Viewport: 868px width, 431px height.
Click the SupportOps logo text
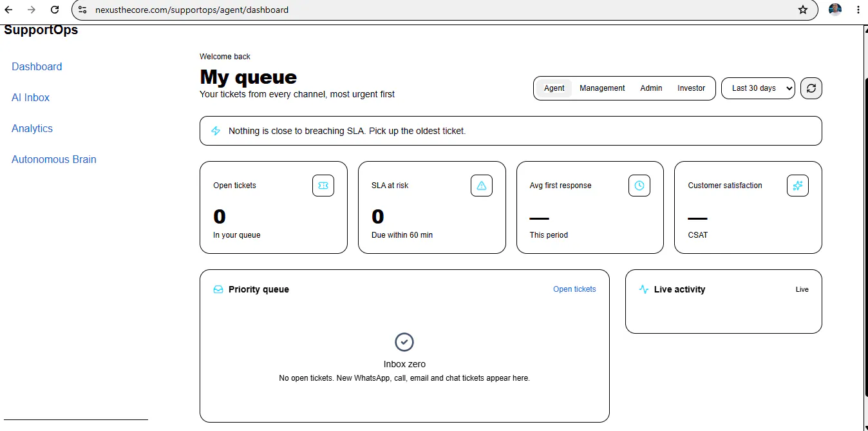point(41,30)
